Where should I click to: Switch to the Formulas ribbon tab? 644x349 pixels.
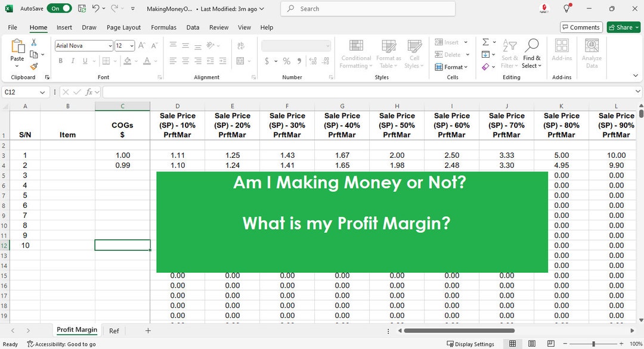(163, 27)
